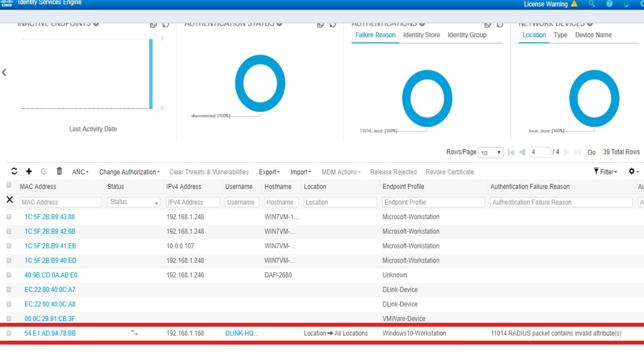644x362 pixels.
Task: Click the Release Rejected button
Action: [x=393, y=172]
